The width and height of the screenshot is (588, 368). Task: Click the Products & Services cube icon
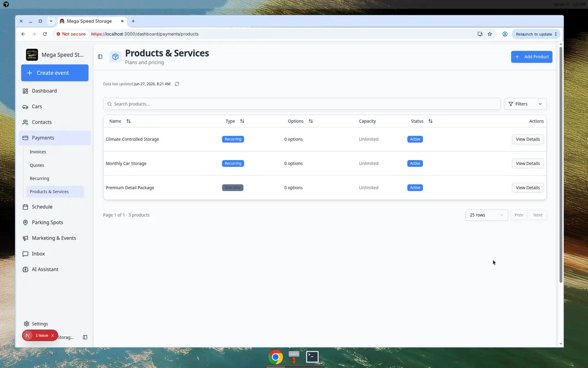(x=115, y=57)
